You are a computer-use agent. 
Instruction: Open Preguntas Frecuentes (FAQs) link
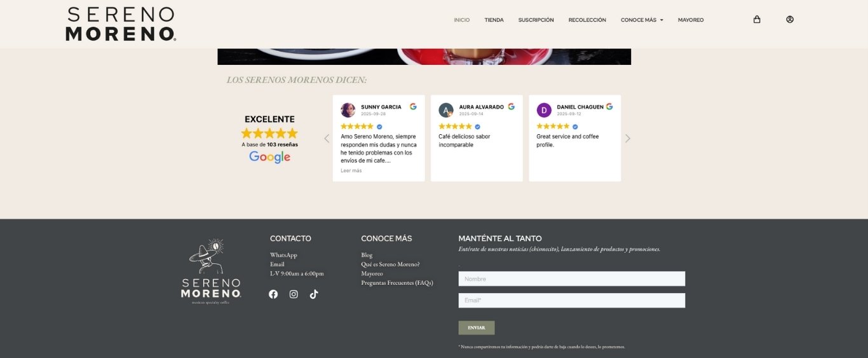pyautogui.click(x=397, y=283)
